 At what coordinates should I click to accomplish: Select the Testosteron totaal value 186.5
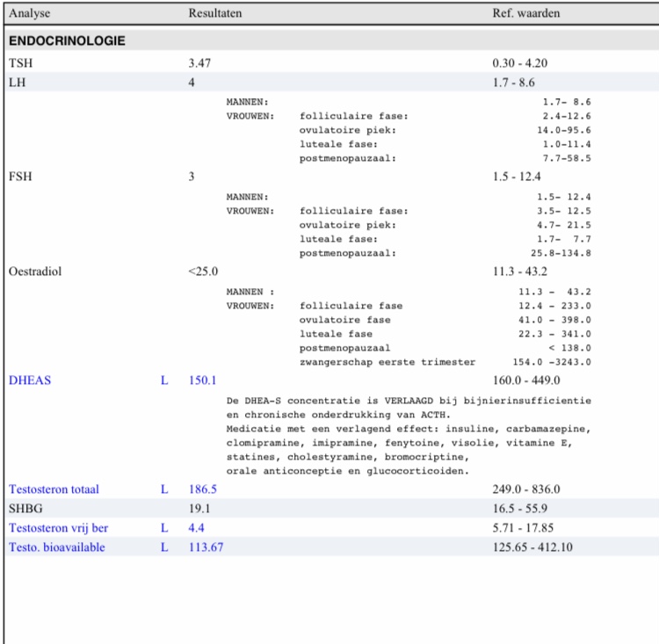pyautogui.click(x=202, y=488)
